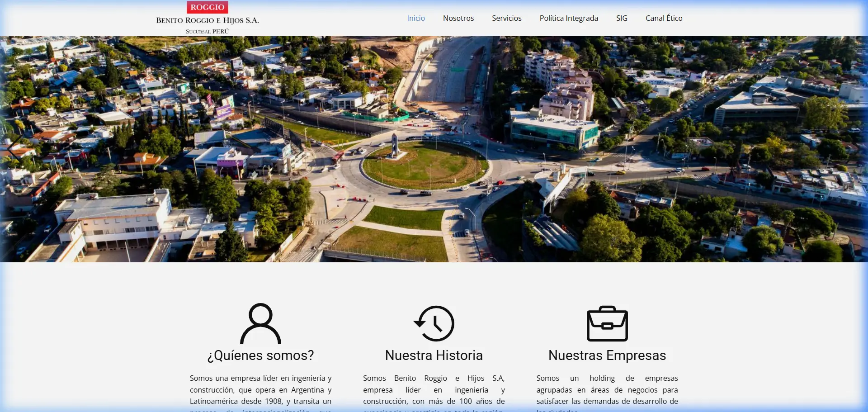
Task: Click the briefcase icon above Nuestras Empresas
Action: (x=607, y=323)
